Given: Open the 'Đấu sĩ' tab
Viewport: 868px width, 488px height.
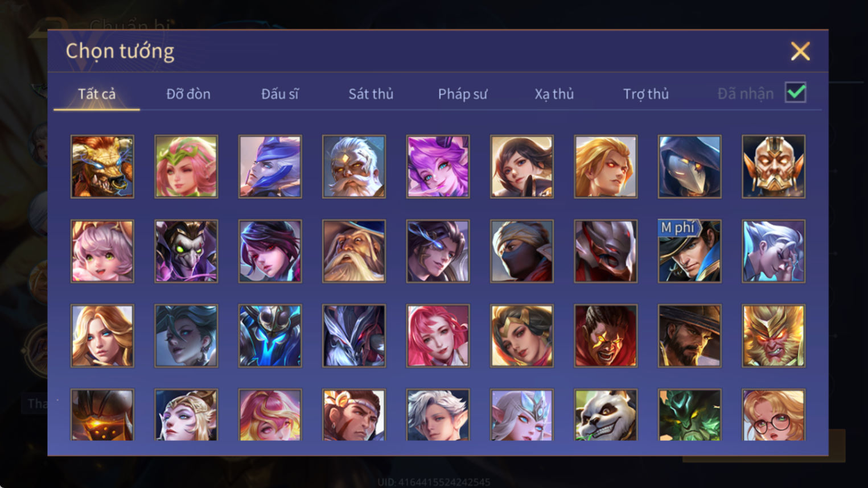Looking at the screenshot, I should click(x=279, y=94).
